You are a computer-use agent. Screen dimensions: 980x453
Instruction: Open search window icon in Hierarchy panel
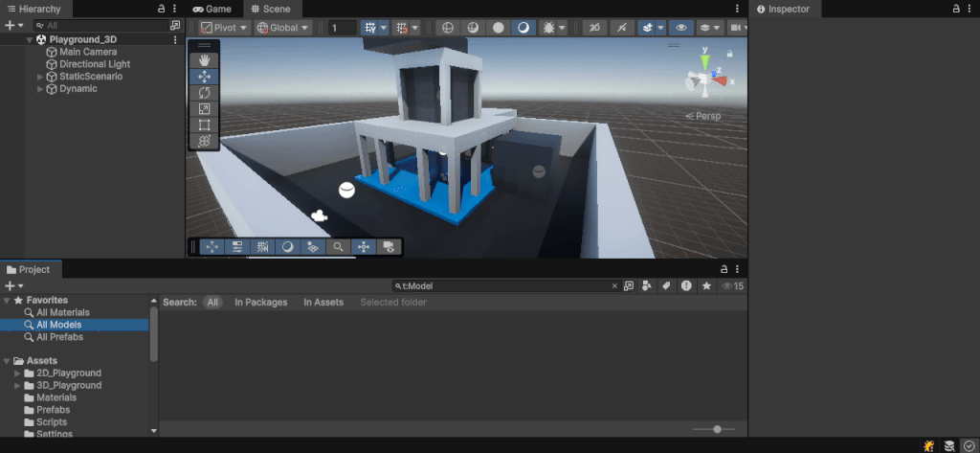pyautogui.click(x=176, y=26)
